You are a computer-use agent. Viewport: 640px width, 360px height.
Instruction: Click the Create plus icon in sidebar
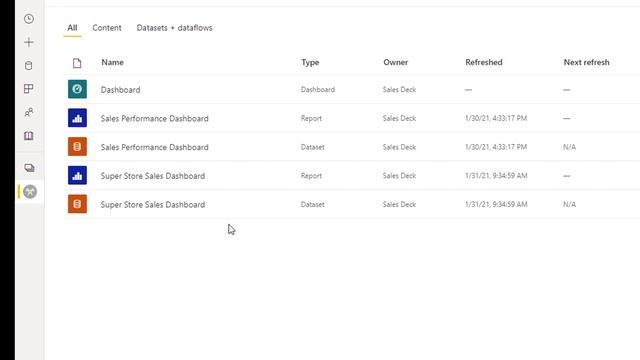click(x=29, y=42)
